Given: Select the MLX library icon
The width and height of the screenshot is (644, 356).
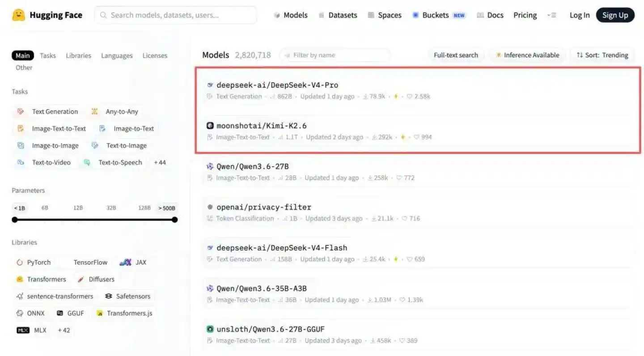Looking at the screenshot, I should click(x=23, y=330).
